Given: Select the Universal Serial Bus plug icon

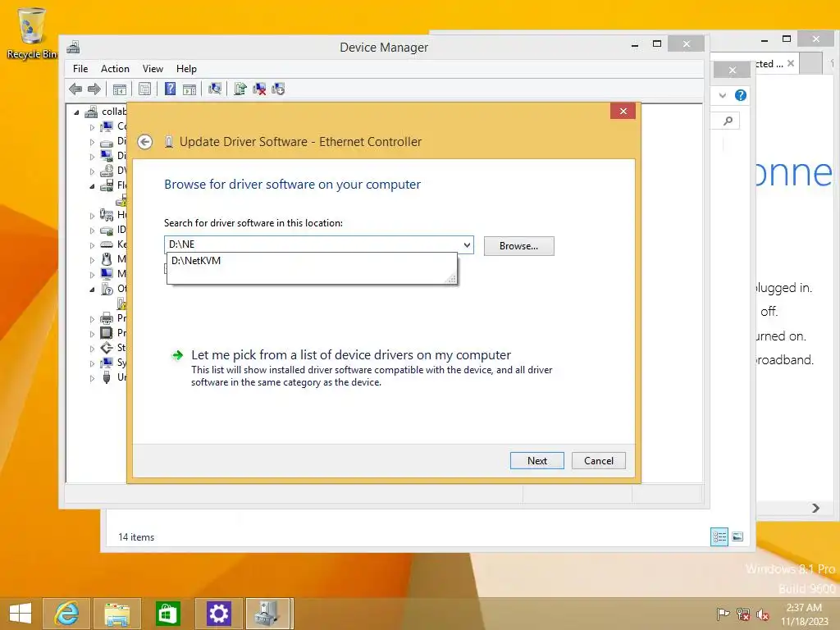Looking at the screenshot, I should (x=107, y=377).
